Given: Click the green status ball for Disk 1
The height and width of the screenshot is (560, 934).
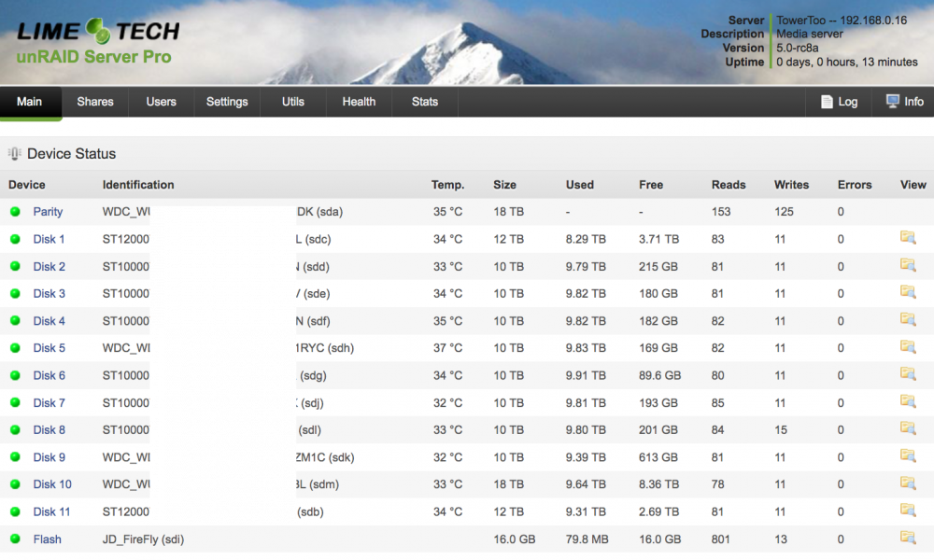Looking at the screenshot, I should [16, 239].
